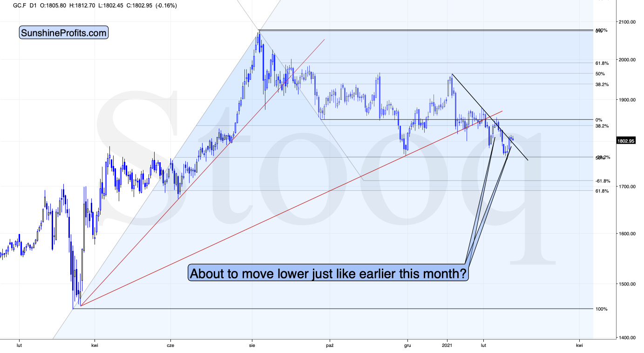The height and width of the screenshot is (353, 644).
Task: Select the 'sie' month marker on time axis
Action: [x=252, y=346]
